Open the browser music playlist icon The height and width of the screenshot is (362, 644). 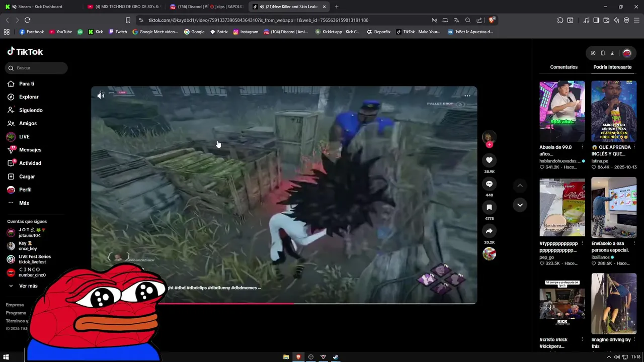[x=586, y=20]
